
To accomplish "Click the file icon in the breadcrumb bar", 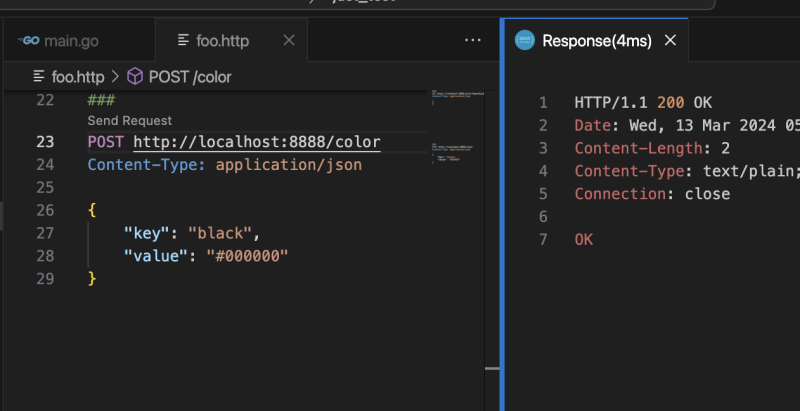I will point(39,76).
